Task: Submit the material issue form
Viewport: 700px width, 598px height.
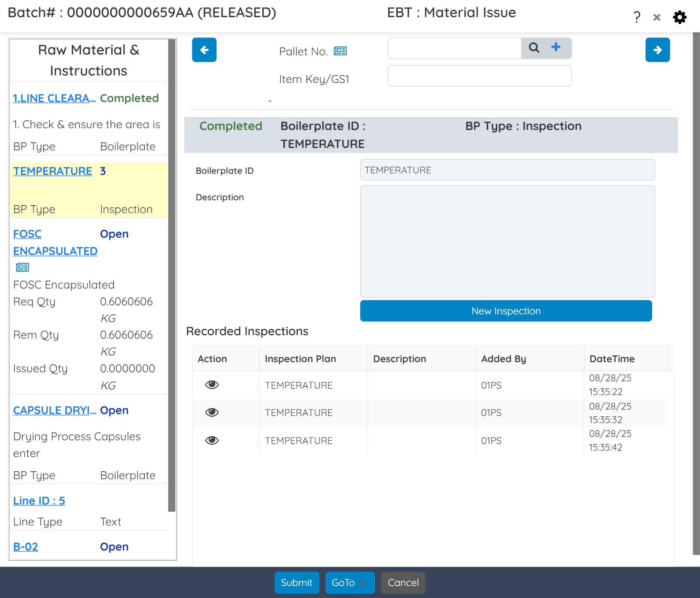Action: [297, 582]
